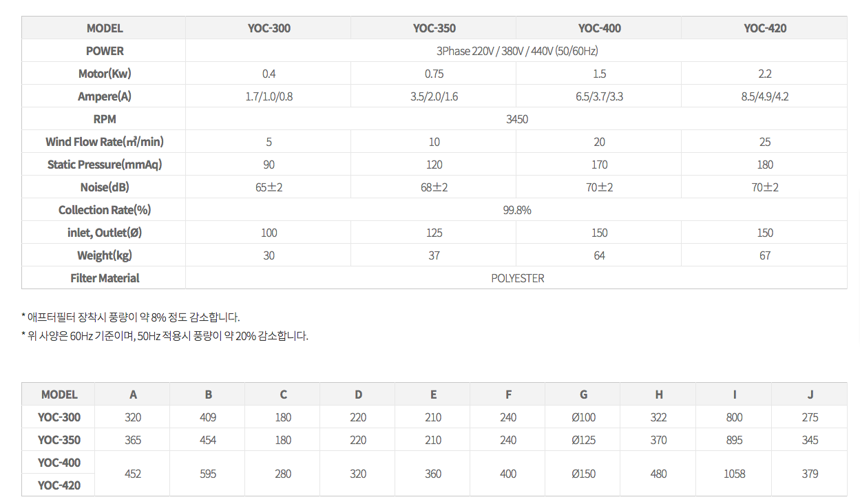
Task: Select the YOC-420 header in the top table
Action: pyautogui.click(x=765, y=28)
